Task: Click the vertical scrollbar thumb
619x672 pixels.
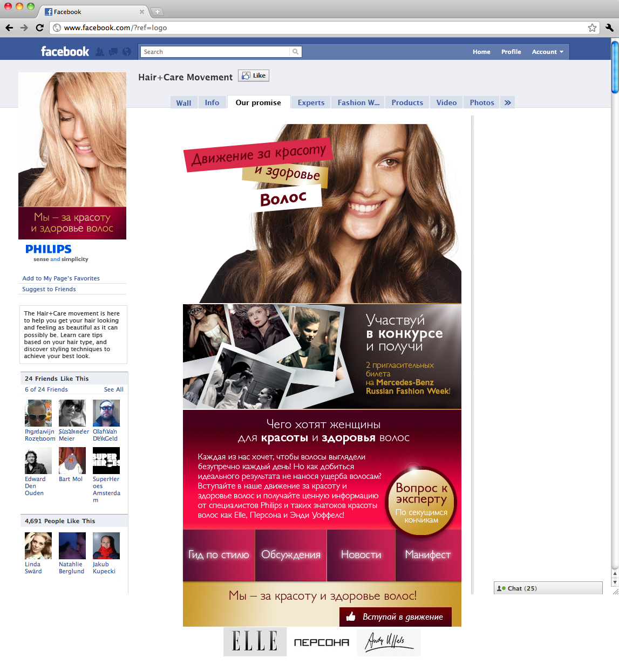Action: (x=615, y=67)
